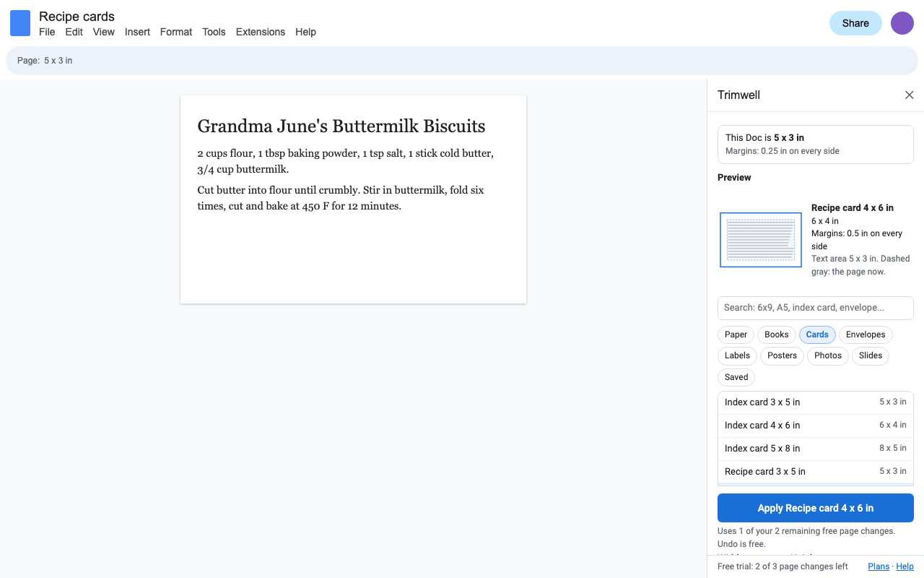Click the Share button

[x=855, y=23]
